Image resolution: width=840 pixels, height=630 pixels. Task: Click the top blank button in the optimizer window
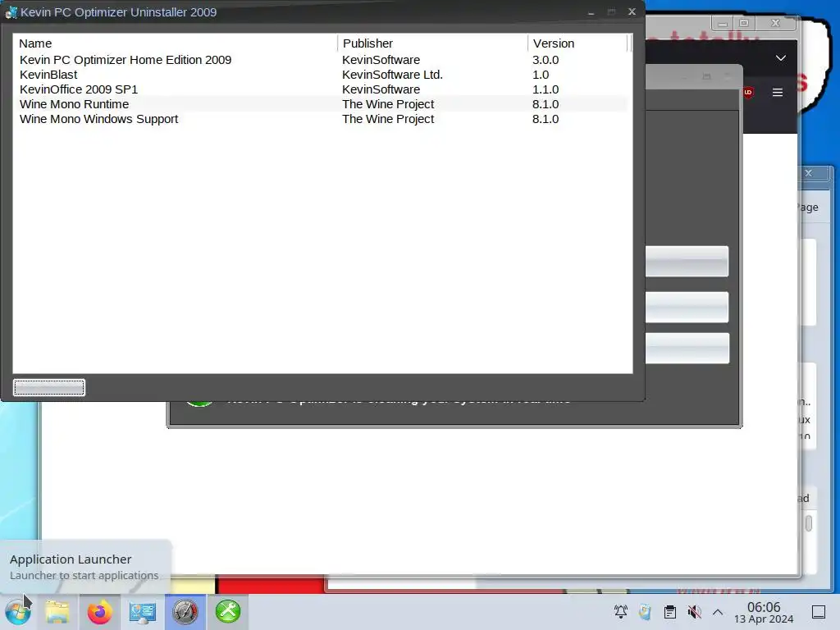pos(687,262)
